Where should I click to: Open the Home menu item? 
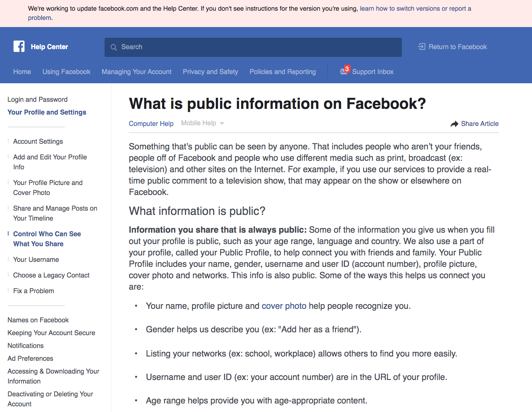coord(22,72)
